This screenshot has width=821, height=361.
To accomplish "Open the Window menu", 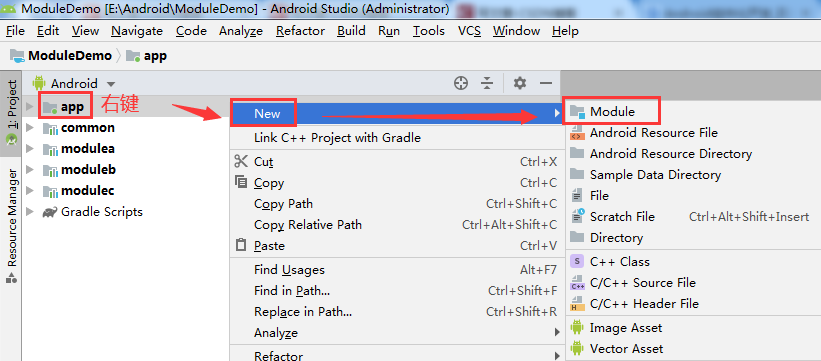I will pos(516,31).
